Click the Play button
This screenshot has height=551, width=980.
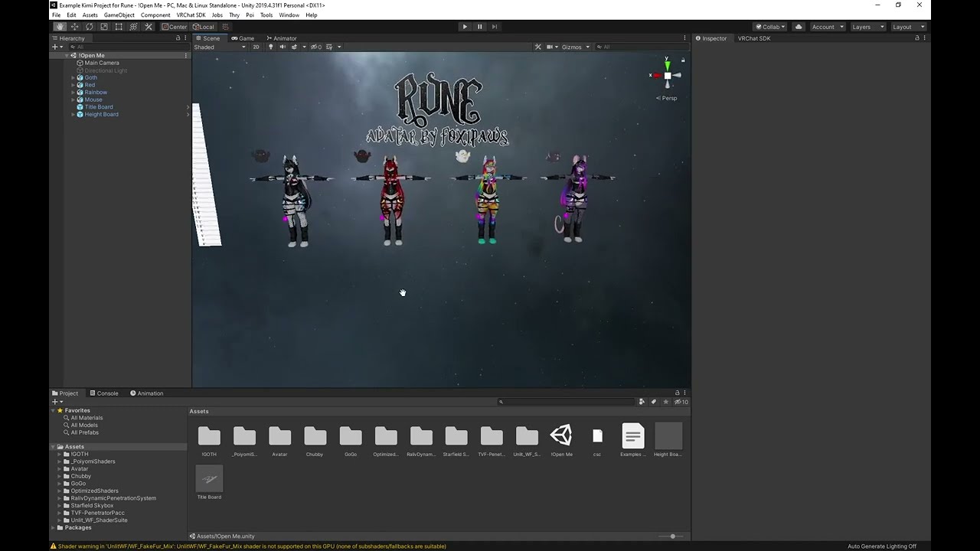465,27
